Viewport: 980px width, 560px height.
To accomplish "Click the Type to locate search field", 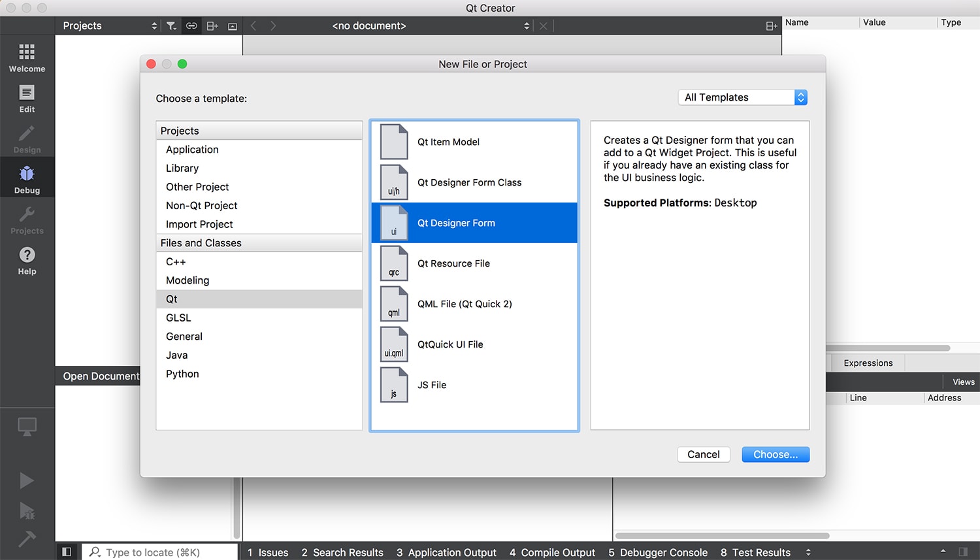I will (160, 552).
